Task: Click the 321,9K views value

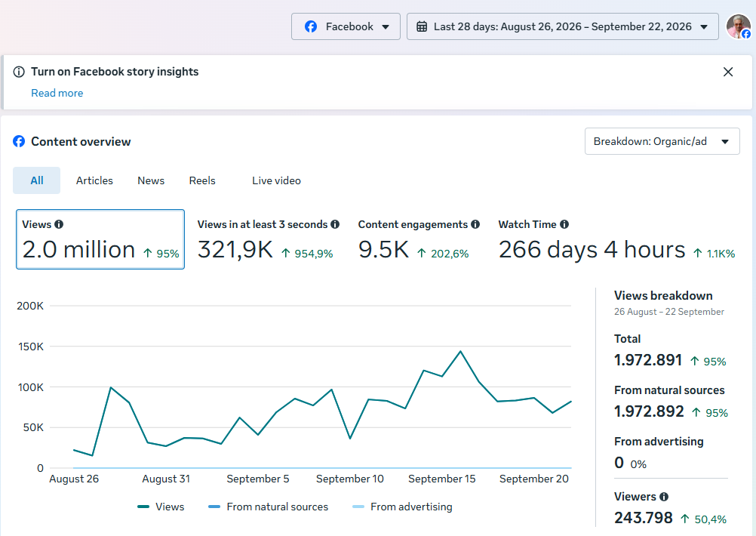Action: (235, 250)
